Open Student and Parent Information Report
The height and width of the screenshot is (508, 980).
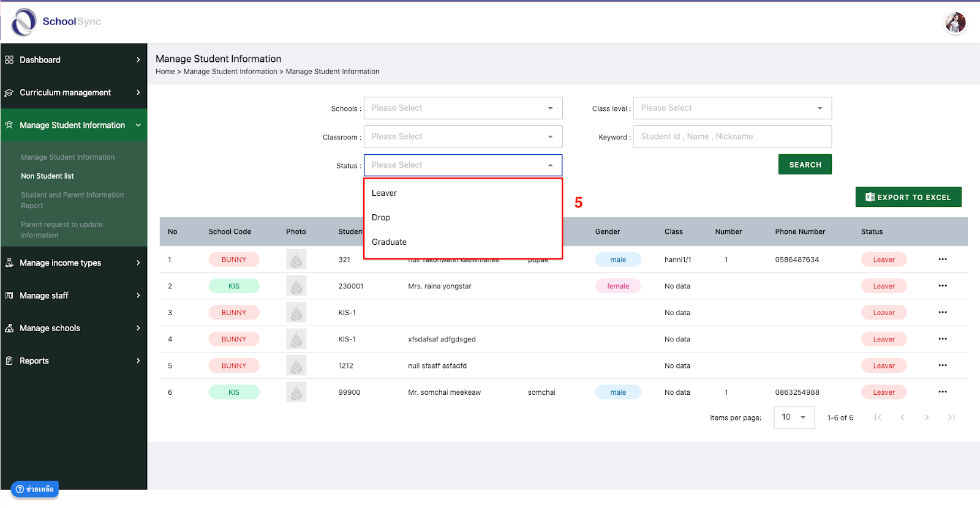click(72, 200)
